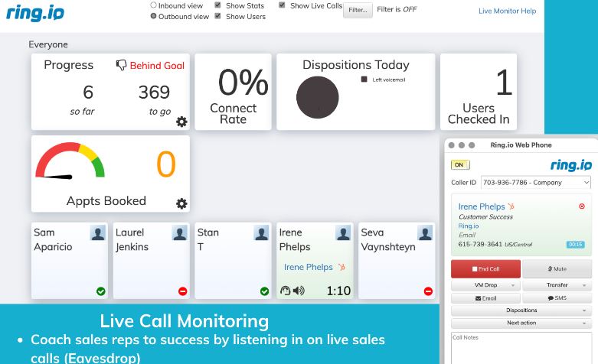Viewport: 598px width, 364px height.
Task: Click the Behind Goal thumbs-down icon
Action: click(121, 65)
